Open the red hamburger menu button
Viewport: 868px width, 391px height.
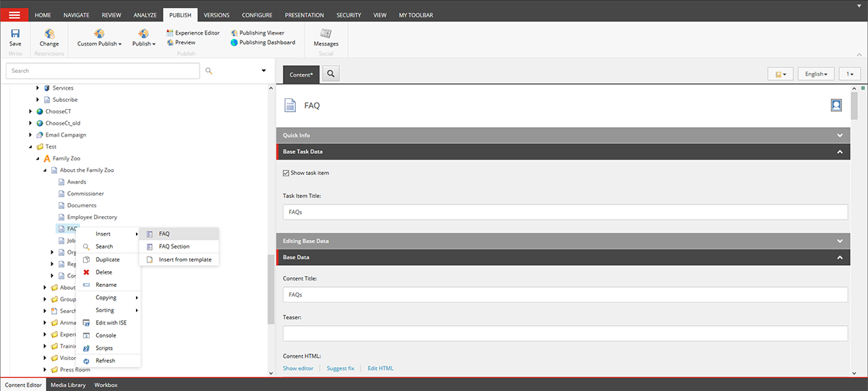(x=14, y=14)
